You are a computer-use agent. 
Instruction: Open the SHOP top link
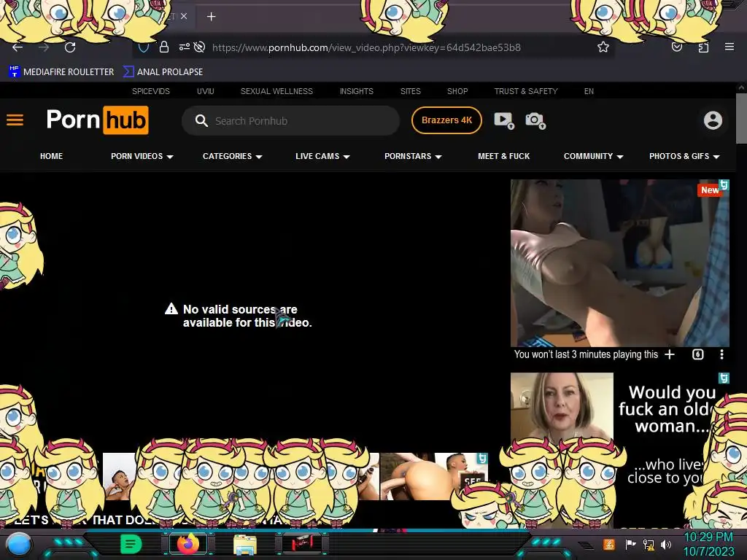[x=457, y=91]
